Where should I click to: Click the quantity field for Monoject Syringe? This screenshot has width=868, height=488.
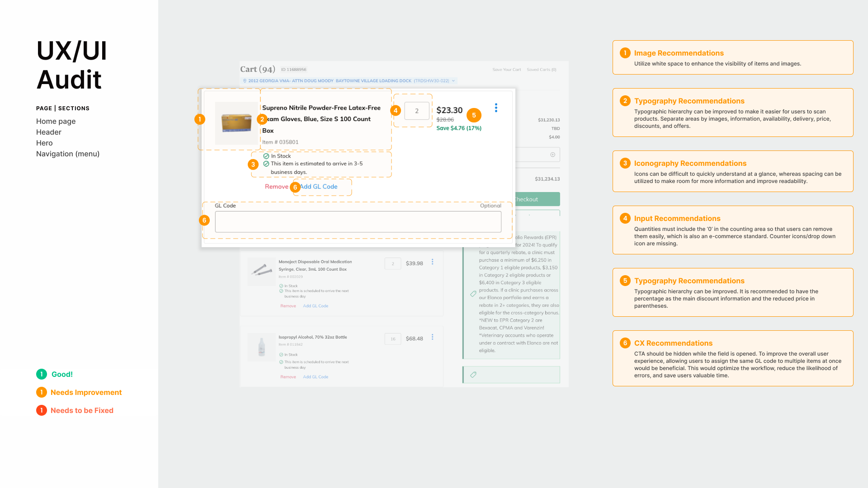pyautogui.click(x=393, y=263)
